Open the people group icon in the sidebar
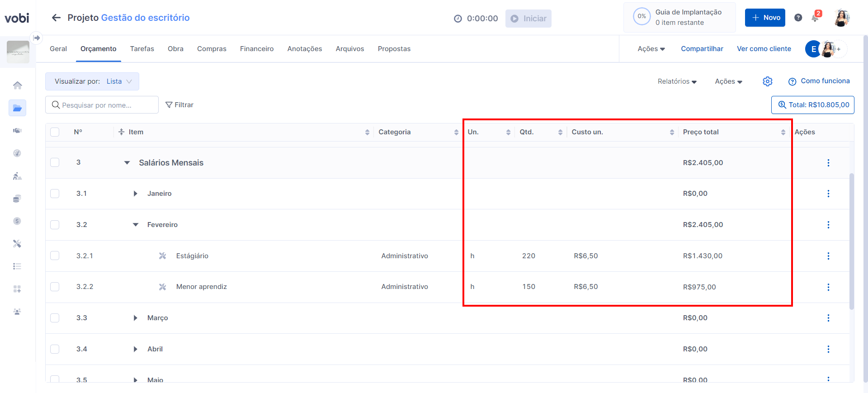 pyautogui.click(x=17, y=312)
